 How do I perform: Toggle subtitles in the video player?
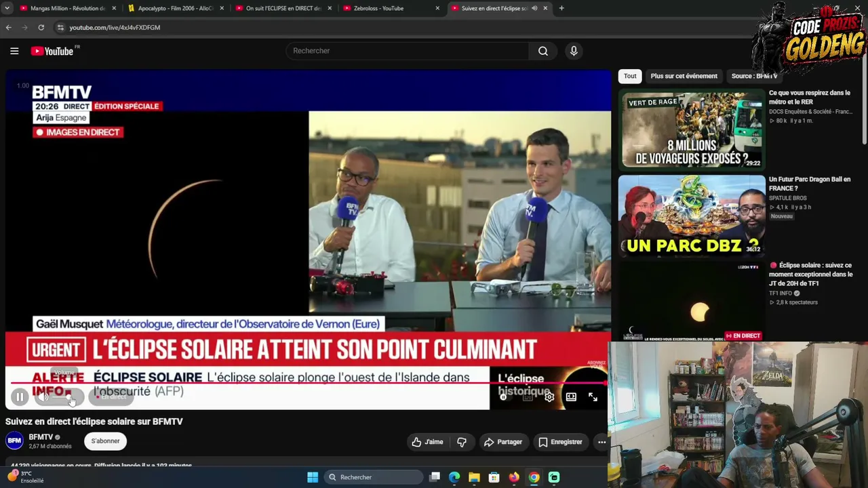pos(528,397)
